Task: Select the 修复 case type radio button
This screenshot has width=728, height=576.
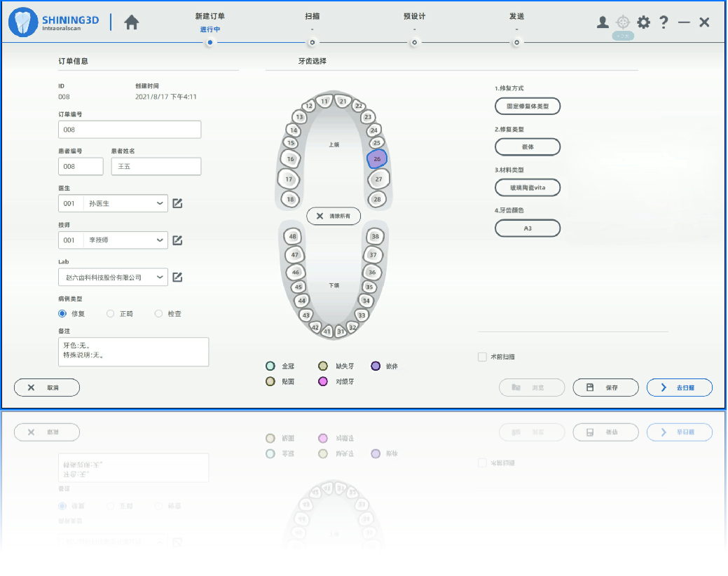Action: (62, 314)
